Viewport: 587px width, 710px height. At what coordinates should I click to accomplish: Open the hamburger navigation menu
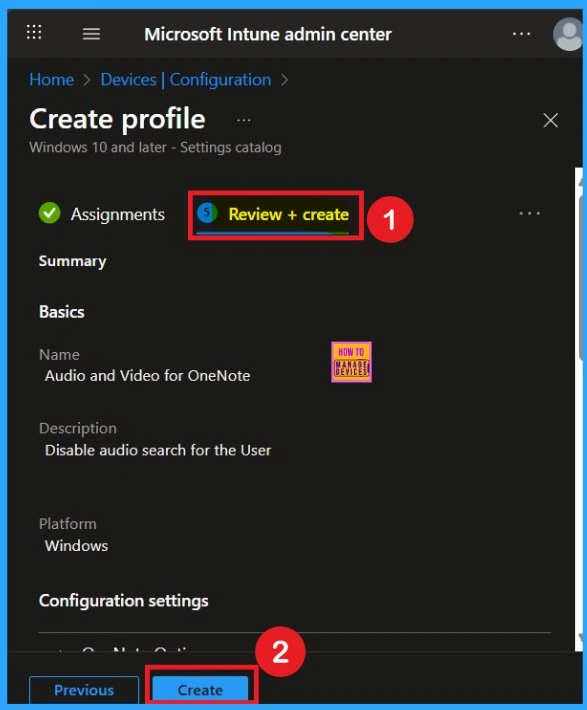(x=91, y=34)
